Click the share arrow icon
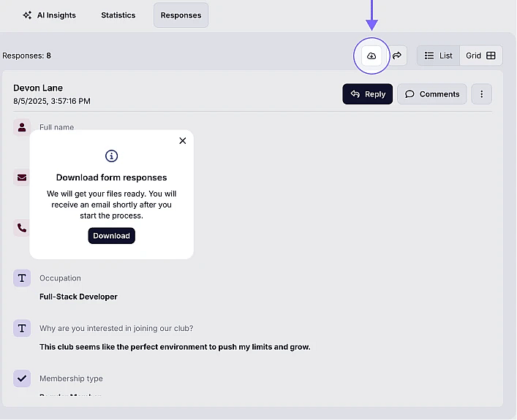This screenshot has width=517, height=420. (397, 56)
